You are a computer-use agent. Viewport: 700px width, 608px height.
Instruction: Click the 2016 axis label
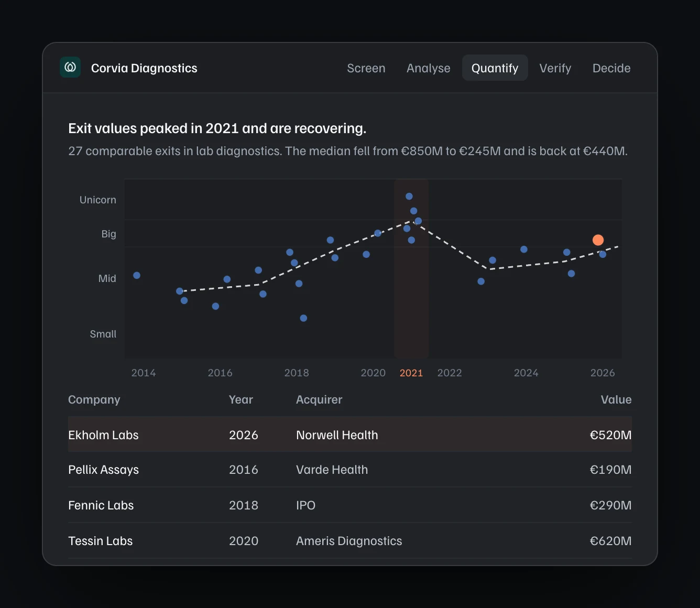[220, 373]
